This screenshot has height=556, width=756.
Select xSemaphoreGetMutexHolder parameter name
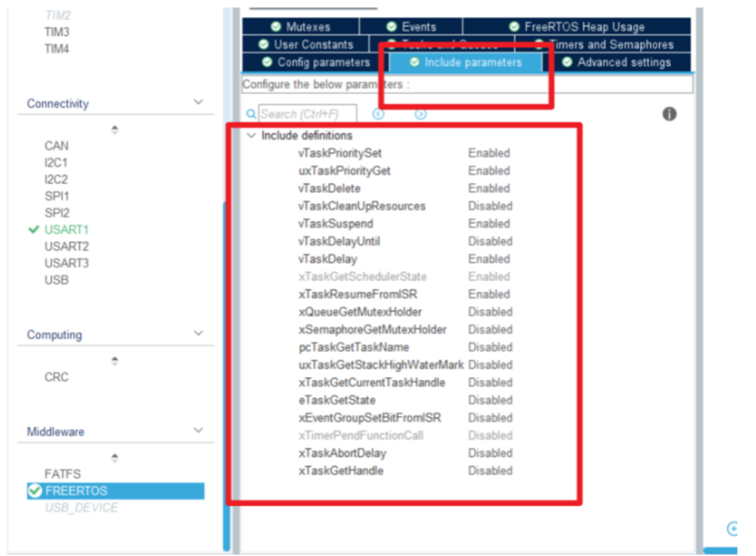pos(372,329)
